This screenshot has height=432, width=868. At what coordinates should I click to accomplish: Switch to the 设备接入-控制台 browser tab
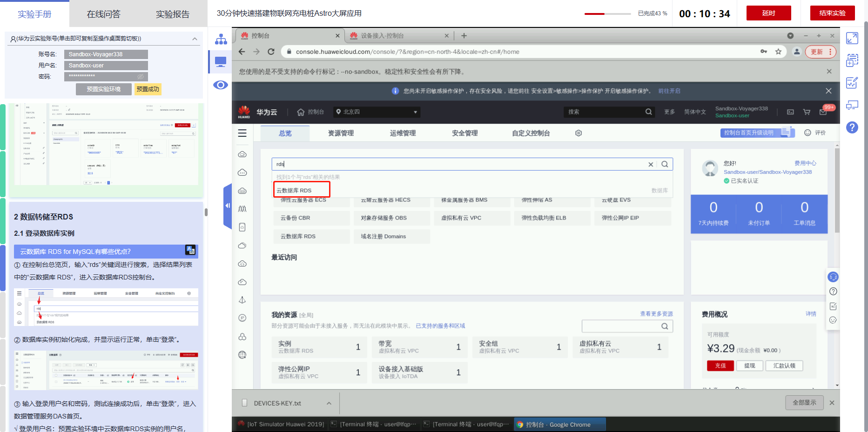click(398, 35)
